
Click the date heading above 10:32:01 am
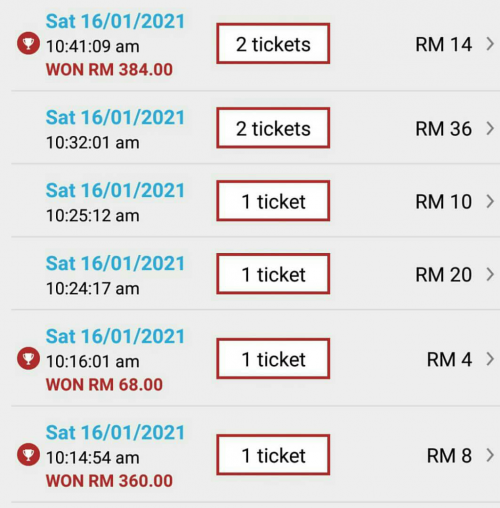[x=115, y=117]
